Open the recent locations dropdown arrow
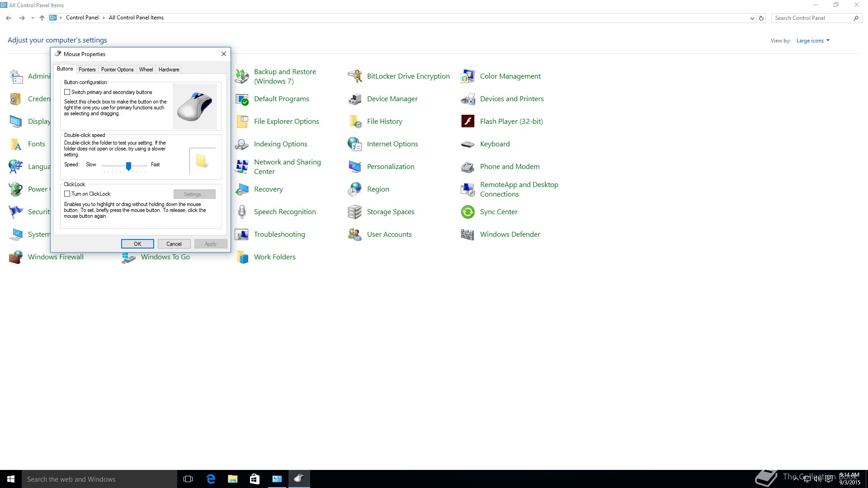 tap(33, 18)
